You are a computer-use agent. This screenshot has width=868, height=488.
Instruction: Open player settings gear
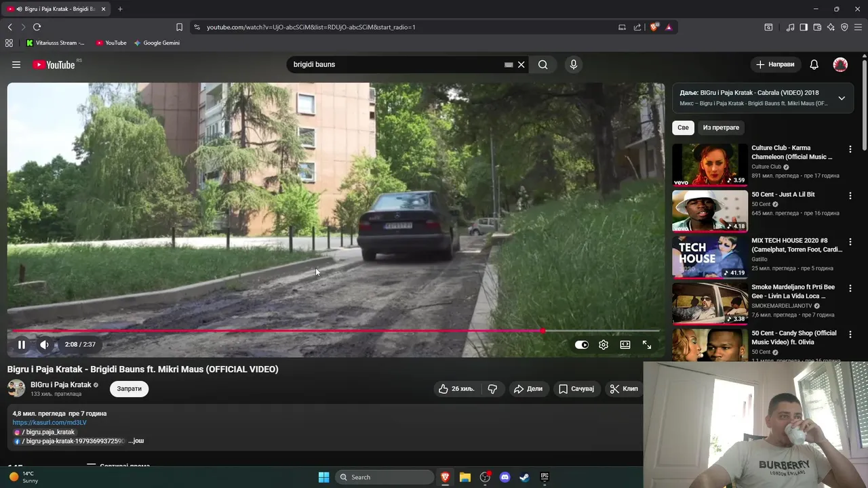tap(604, 344)
